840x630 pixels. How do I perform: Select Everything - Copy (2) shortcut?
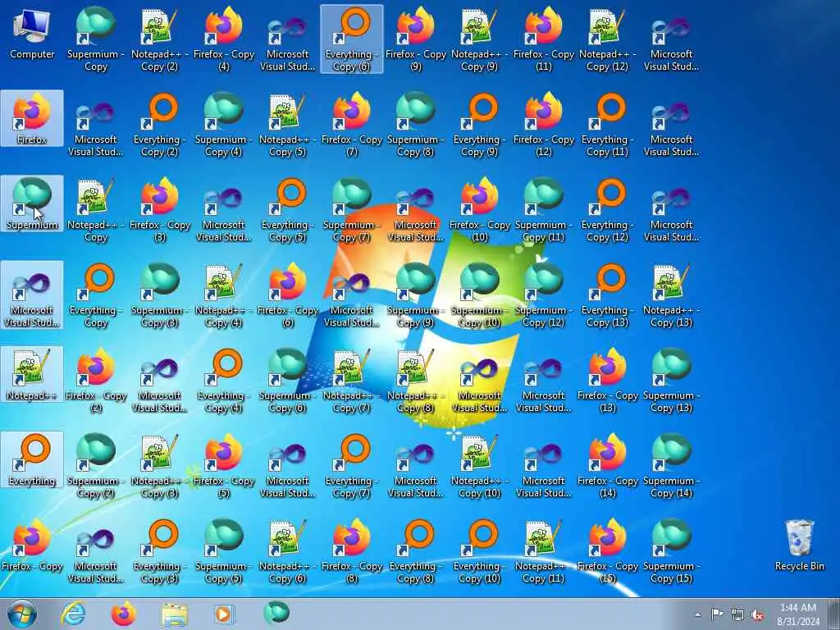coord(160,125)
